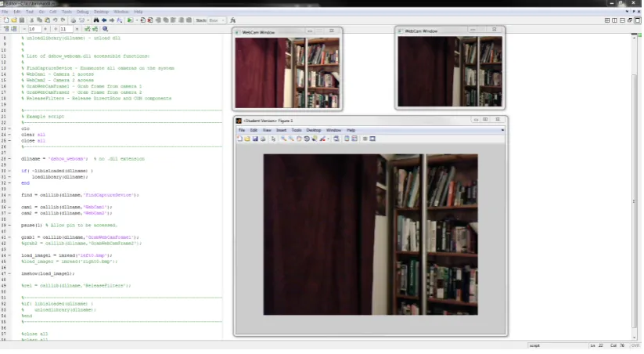This screenshot has width=644, height=354.
Task: Insert a colorbar in Figure 1
Action: (x=347, y=139)
